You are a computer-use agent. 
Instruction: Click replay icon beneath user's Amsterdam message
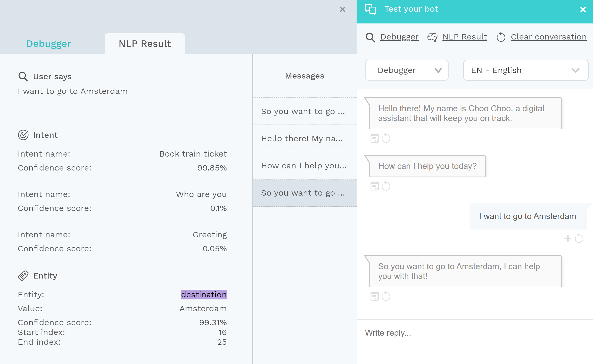pyautogui.click(x=579, y=238)
